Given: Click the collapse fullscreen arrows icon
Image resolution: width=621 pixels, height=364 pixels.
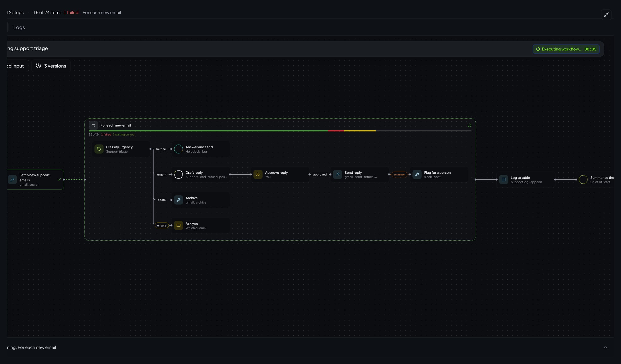Looking at the screenshot, I should tap(606, 15).
